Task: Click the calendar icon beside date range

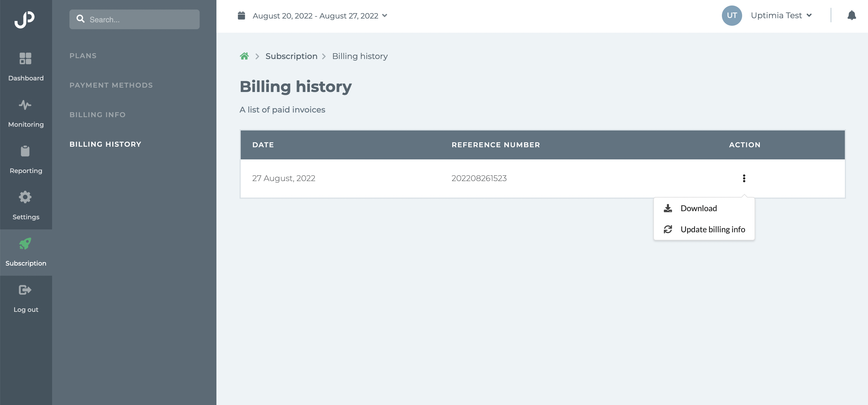Action: [241, 16]
